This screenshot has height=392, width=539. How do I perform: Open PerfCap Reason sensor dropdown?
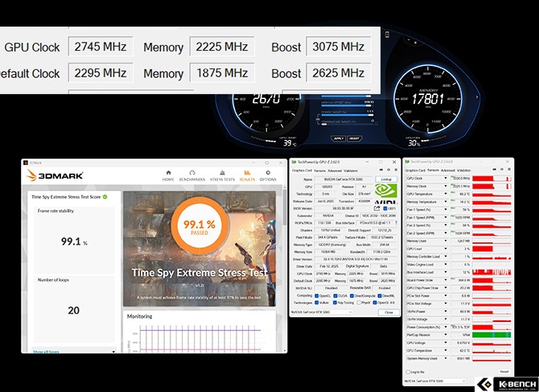(446, 335)
